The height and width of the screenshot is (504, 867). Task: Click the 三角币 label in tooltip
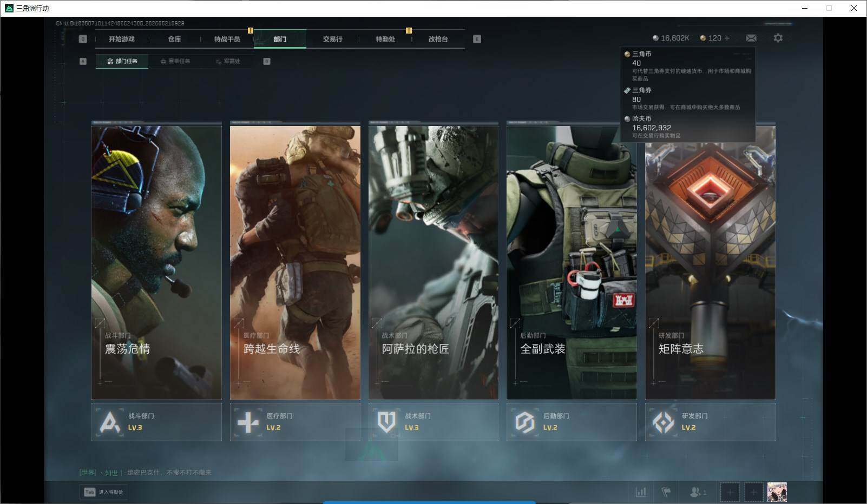coord(642,54)
